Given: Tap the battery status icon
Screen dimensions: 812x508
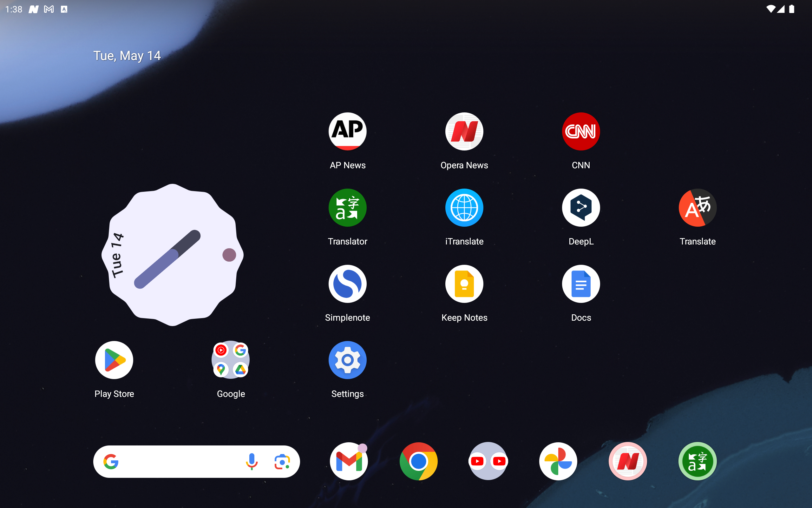Looking at the screenshot, I should (791, 9).
